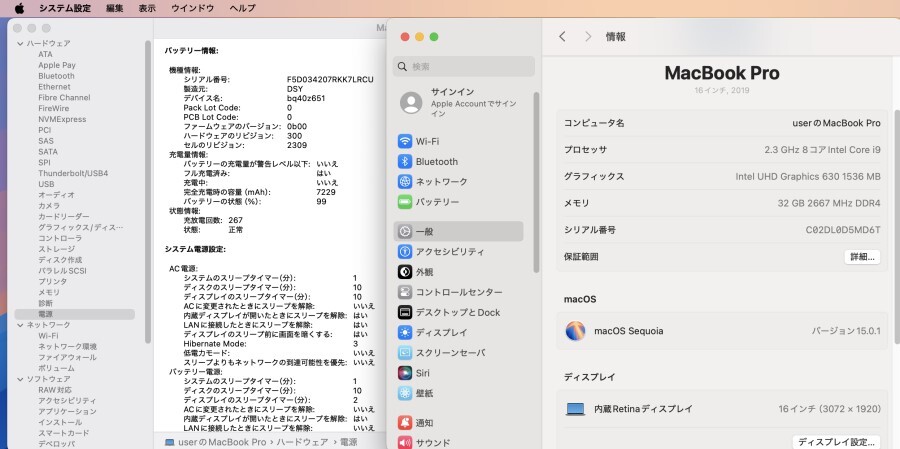Click the デスクトップとDock icon
This screenshot has width=900, height=449.
click(x=405, y=312)
